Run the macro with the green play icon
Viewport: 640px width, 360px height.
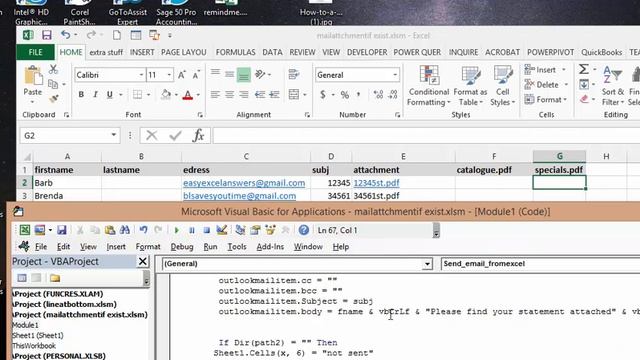coord(176,230)
